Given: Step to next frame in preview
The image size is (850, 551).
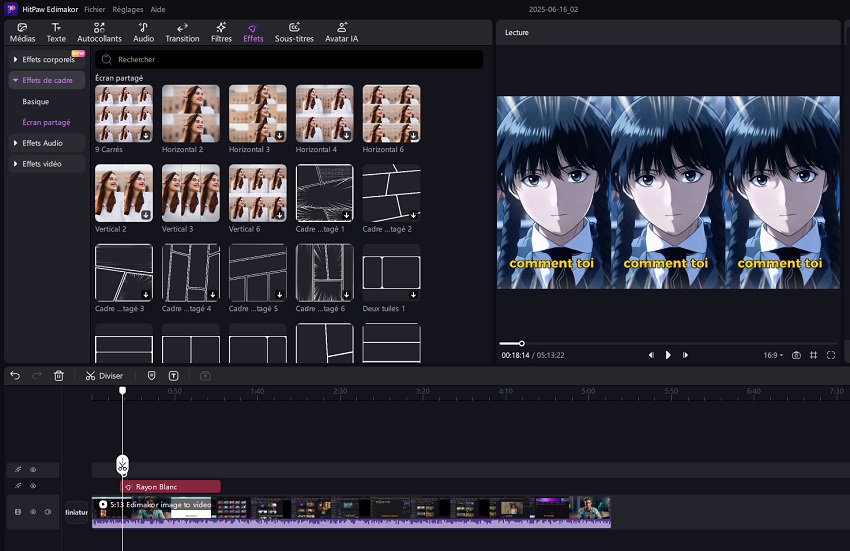Looking at the screenshot, I should pos(685,355).
